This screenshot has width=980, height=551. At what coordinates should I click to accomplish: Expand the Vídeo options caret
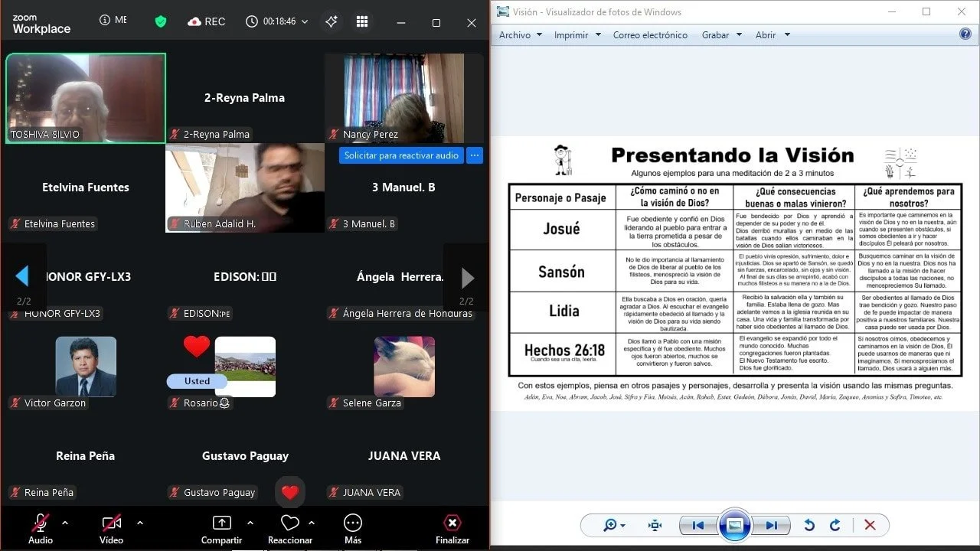pyautogui.click(x=140, y=523)
